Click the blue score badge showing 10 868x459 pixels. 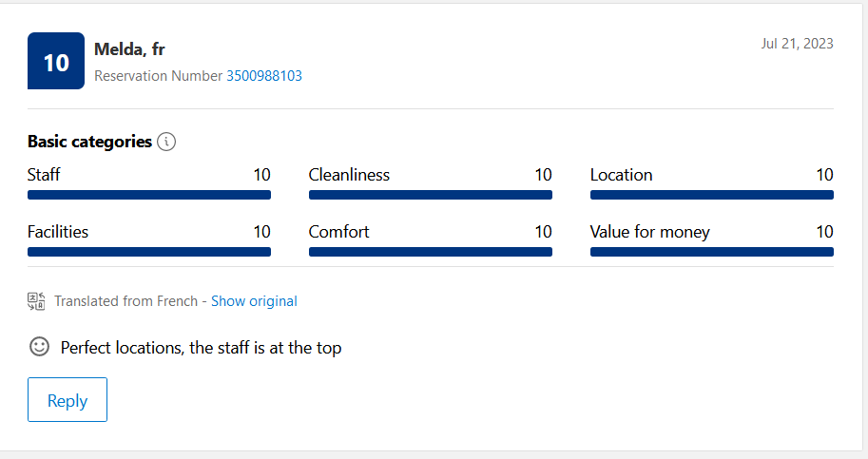coord(56,62)
